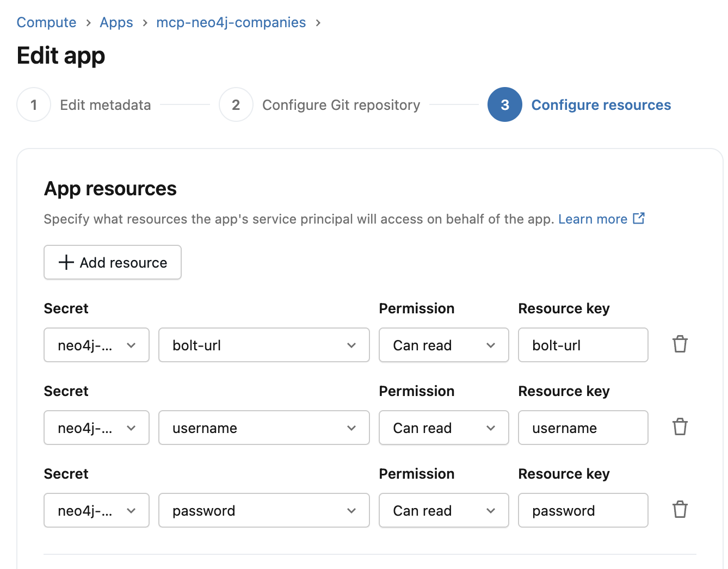Go to Edit metadata step

pyautogui.click(x=105, y=105)
